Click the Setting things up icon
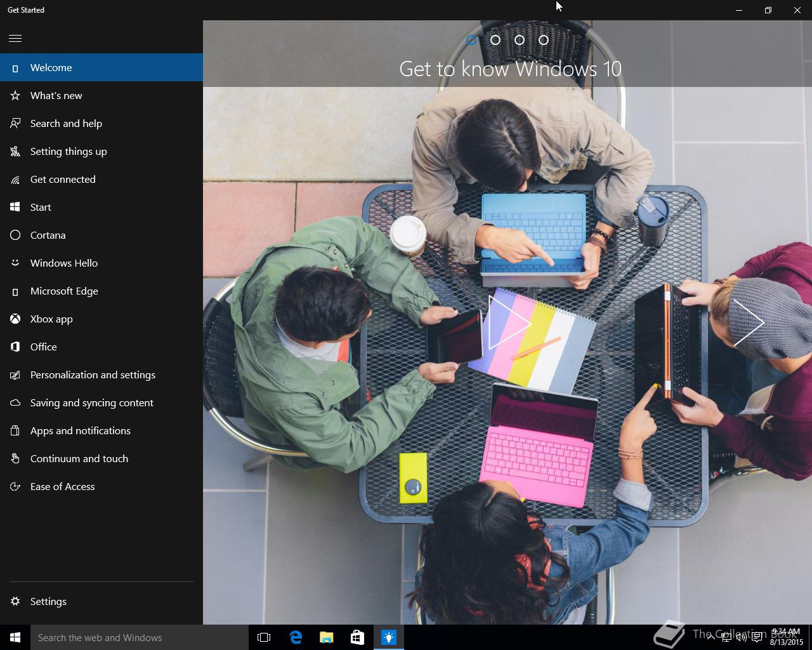The width and height of the screenshot is (812, 650). (15, 152)
